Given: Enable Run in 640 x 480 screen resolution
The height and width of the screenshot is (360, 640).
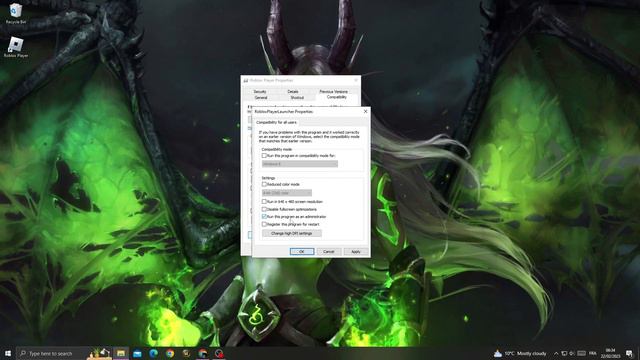Looking at the screenshot, I should pos(264,202).
